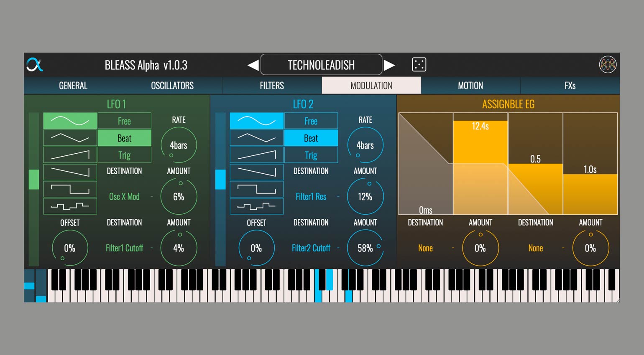
Task: Randomize the preset with the dice icon
Action: point(419,65)
